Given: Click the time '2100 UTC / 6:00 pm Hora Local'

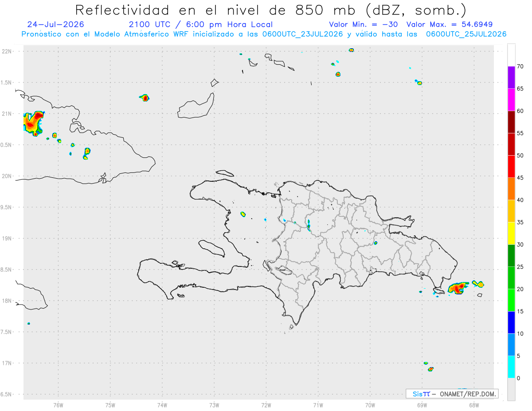Looking at the screenshot, I should pos(200,24).
